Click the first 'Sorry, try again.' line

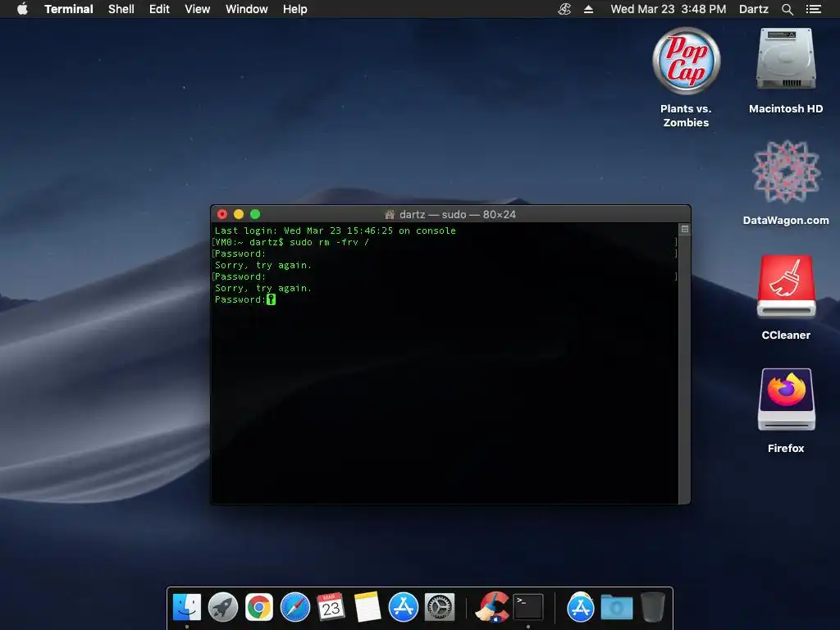click(263, 265)
